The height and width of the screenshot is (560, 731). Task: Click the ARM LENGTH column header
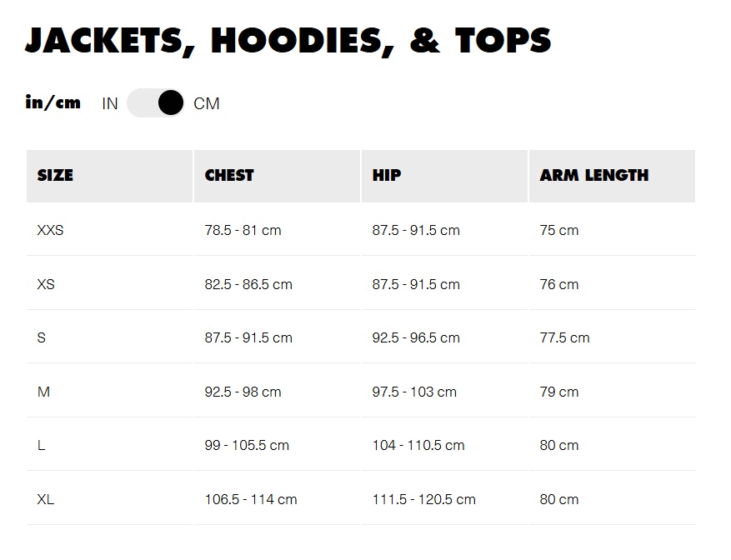coord(612,176)
